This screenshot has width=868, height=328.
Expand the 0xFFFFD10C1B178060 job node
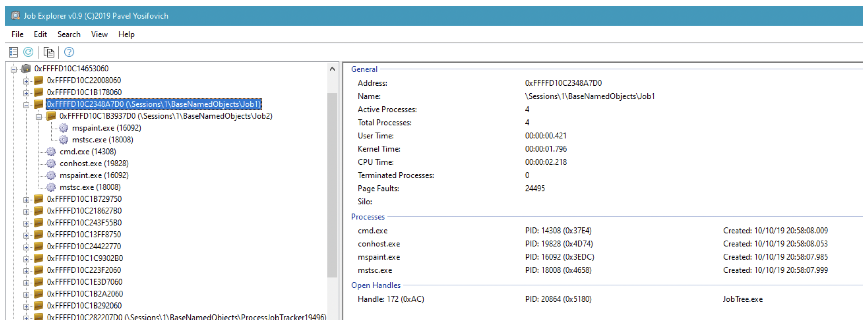[26, 93]
